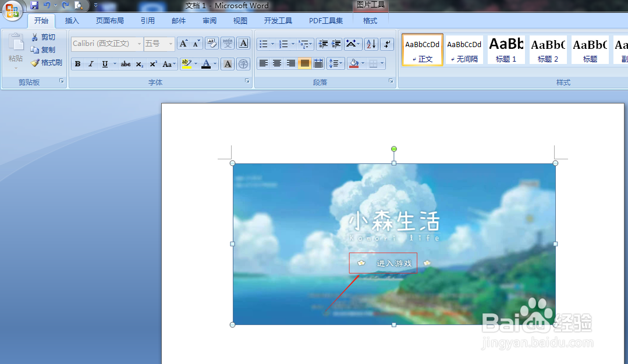The image size is (628, 364).
Task: Open the underline style dropdown arrow
Action: (x=115, y=64)
